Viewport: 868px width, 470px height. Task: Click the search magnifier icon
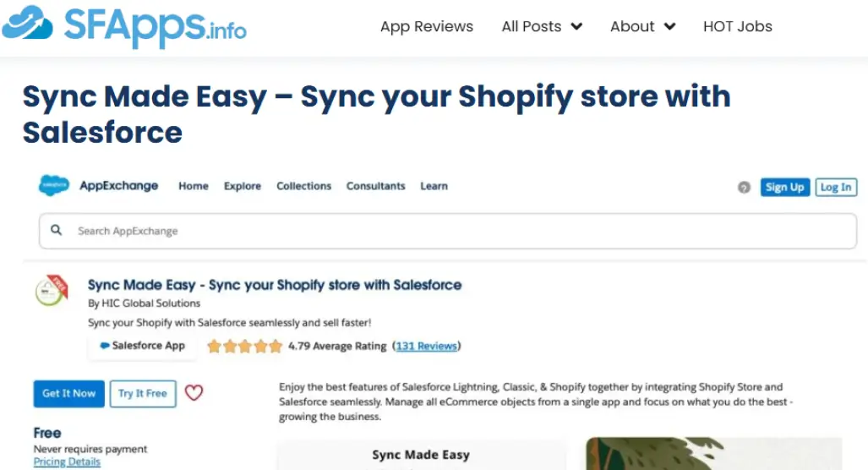click(x=57, y=230)
